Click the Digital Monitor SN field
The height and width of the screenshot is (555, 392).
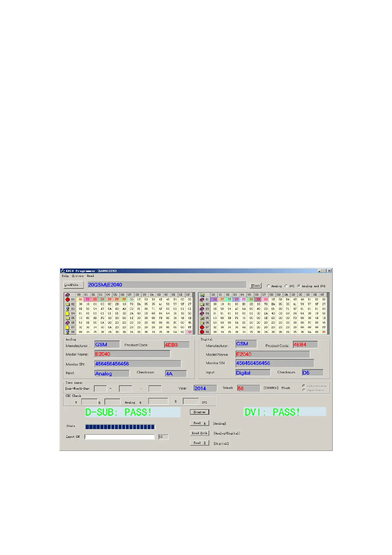pos(275,363)
